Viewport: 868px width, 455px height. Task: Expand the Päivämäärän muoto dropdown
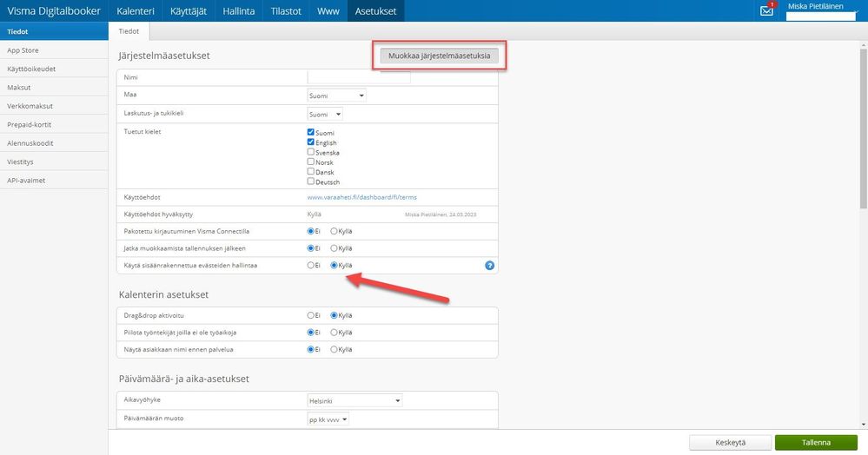pos(328,419)
